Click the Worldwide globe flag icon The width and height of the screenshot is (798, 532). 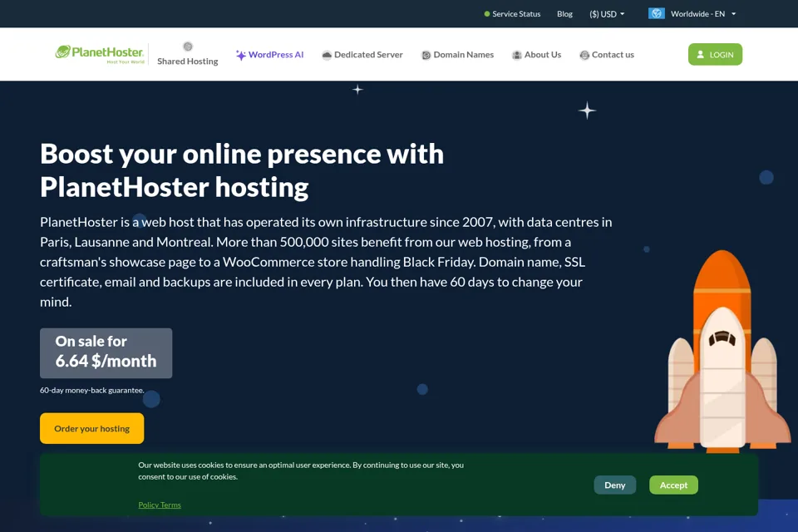[656, 13]
